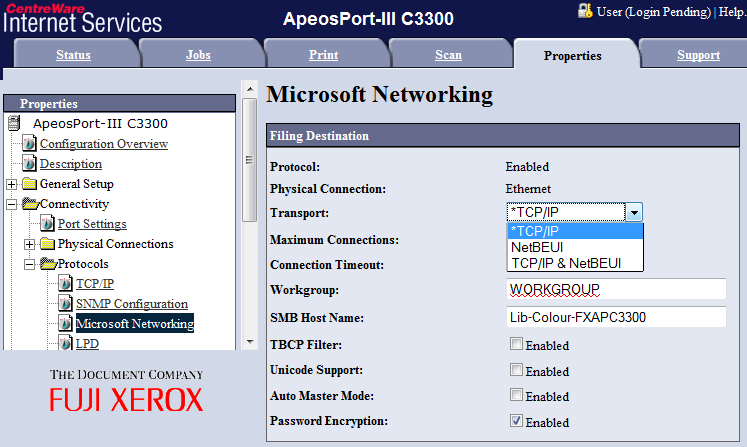Click the printer icon beside ApeosPort-III C3300
The height and width of the screenshot is (447, 747).
14,123
